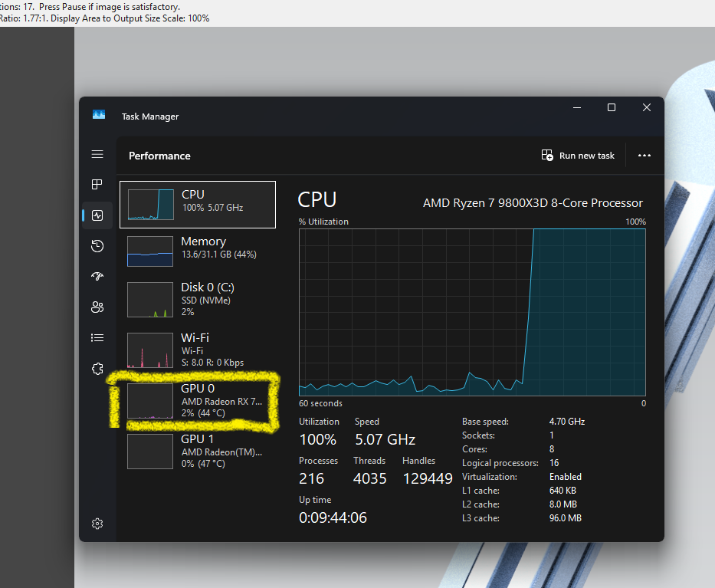The width and height of the screenshot is (715, 588).
Task: Open the Startup apps page icon
Action: tap(97, 276)
